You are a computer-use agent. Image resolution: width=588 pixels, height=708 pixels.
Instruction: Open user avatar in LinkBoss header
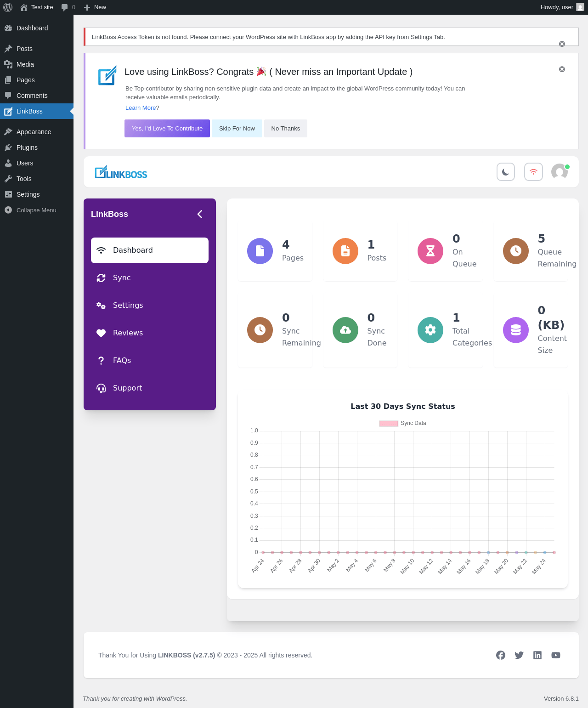click(x=560, y=172)
